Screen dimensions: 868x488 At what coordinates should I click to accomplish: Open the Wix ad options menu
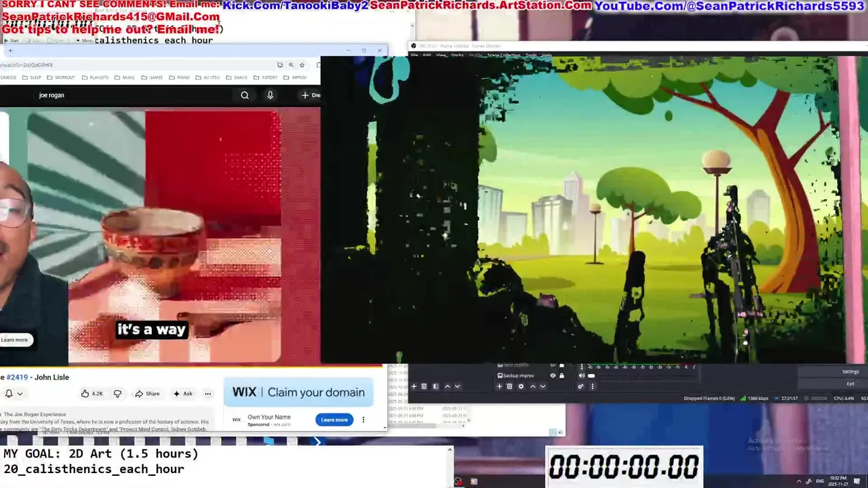pyautogui.click(x=363, y=420)
